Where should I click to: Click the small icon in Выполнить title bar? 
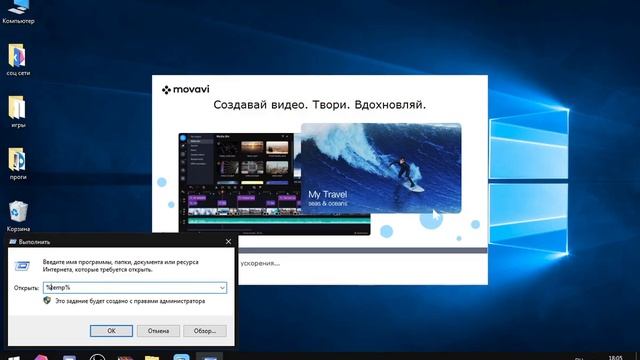tap(13, 242)
